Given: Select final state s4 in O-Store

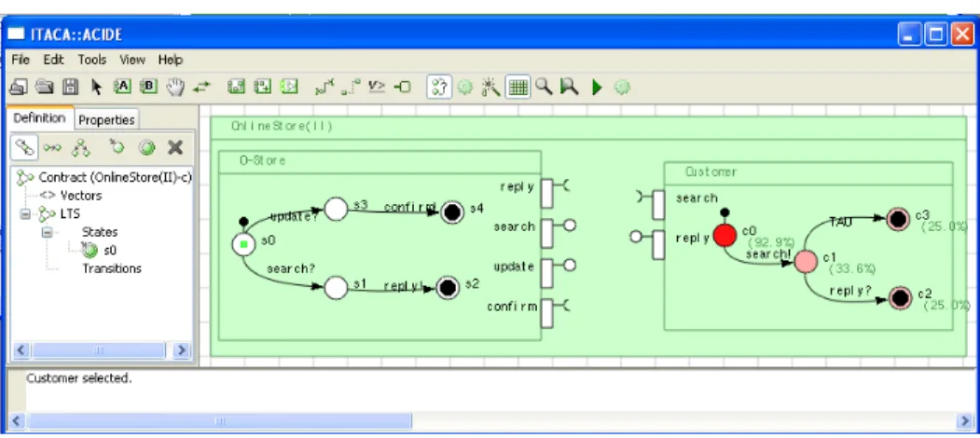Looking at the screenshot, I should 452,212.
